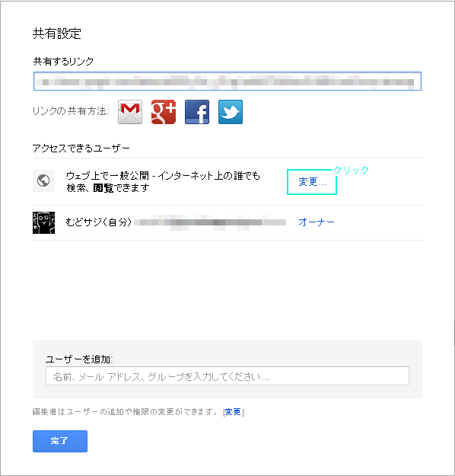Click [変更] link for editor permissions

tap(234, 412)
